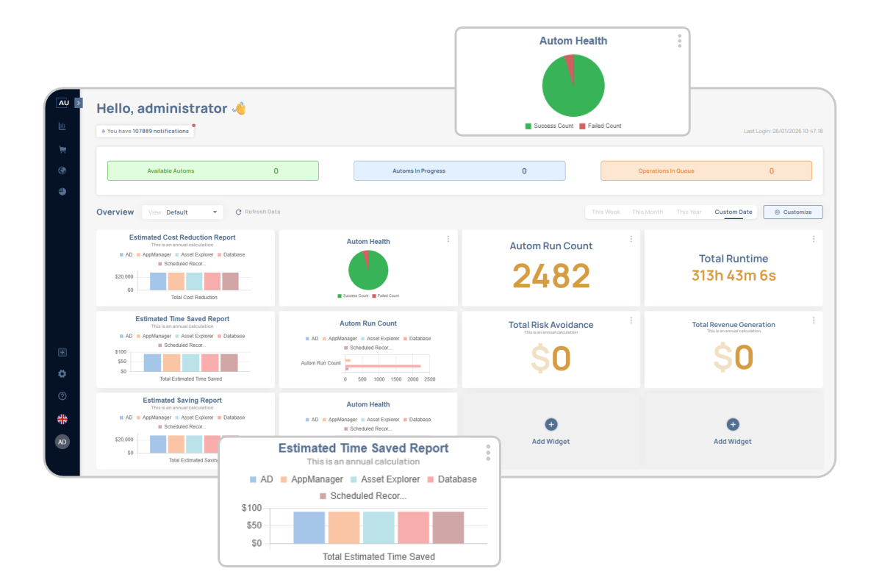This screenshot has height=588, width=882.
Task: Open the 107889 notifications banner
Action: [x=145, y=132]
